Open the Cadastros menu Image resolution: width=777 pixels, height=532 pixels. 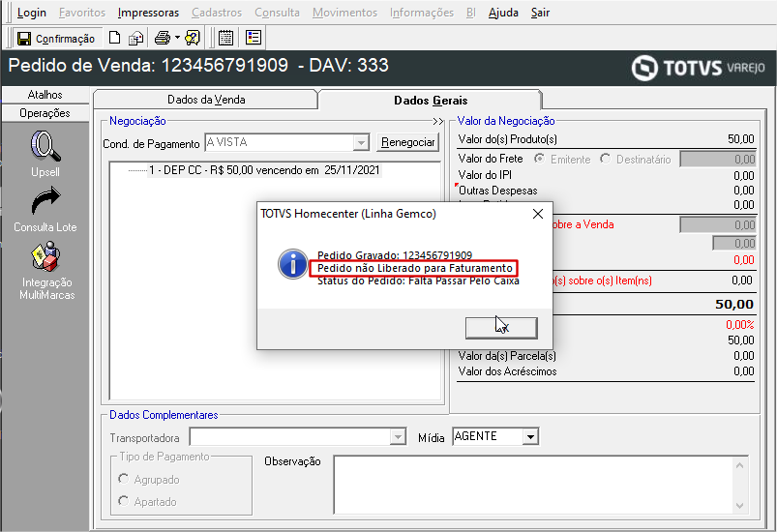(x=217, y=13)
